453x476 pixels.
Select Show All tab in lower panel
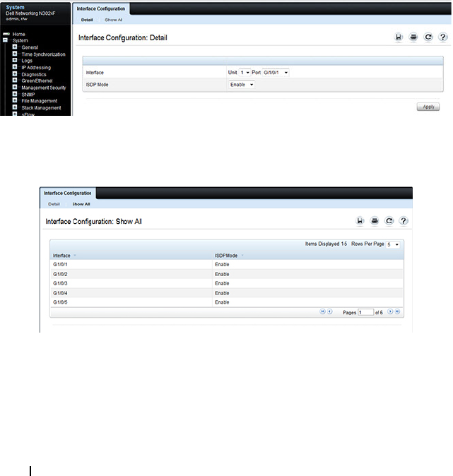tap(81, 204)
